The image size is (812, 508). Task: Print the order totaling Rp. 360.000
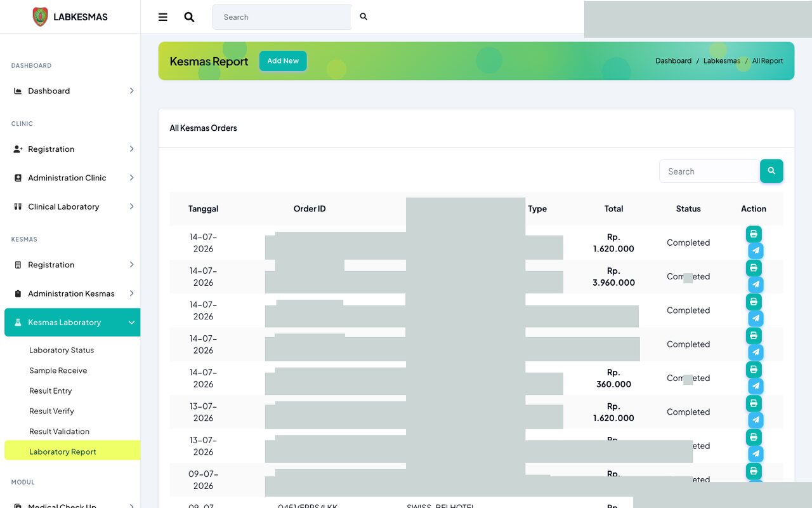(x=754, y=370)
